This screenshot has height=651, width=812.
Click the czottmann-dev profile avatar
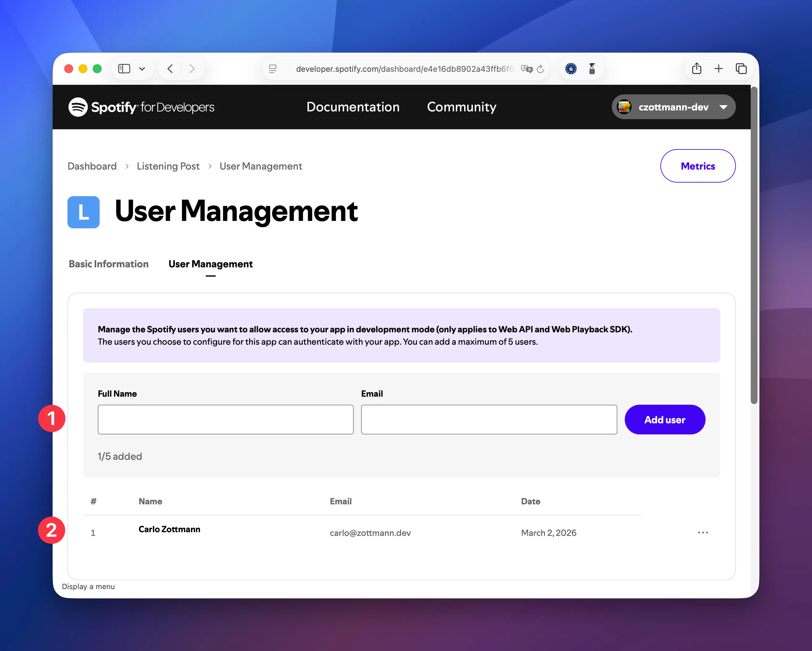click(x=624, y=107)
